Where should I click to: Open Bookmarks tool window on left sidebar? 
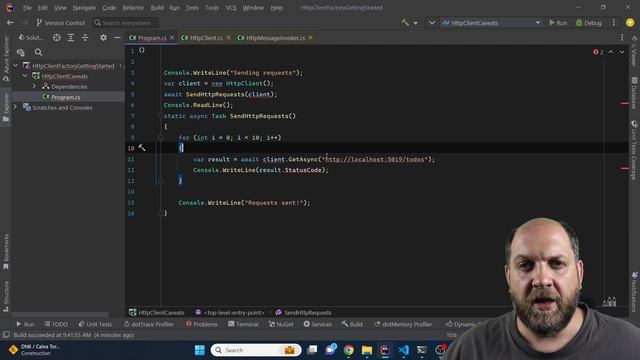coord(6,251)
